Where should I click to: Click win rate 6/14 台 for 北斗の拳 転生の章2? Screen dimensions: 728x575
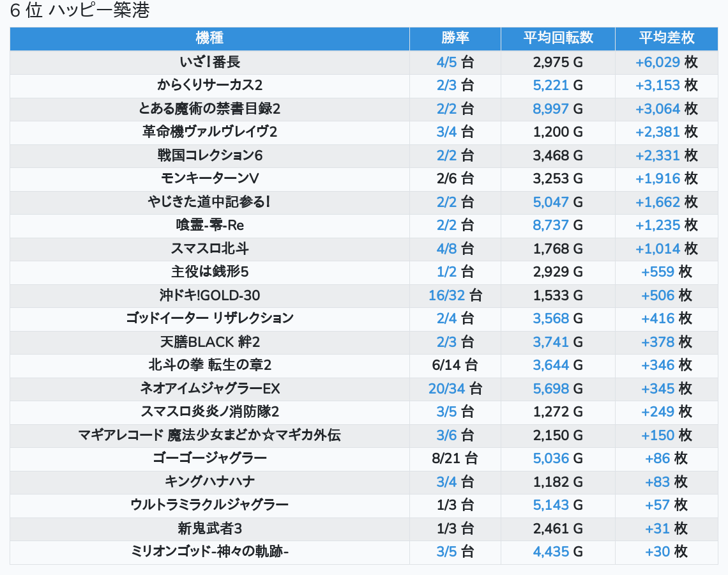point(455,365)
